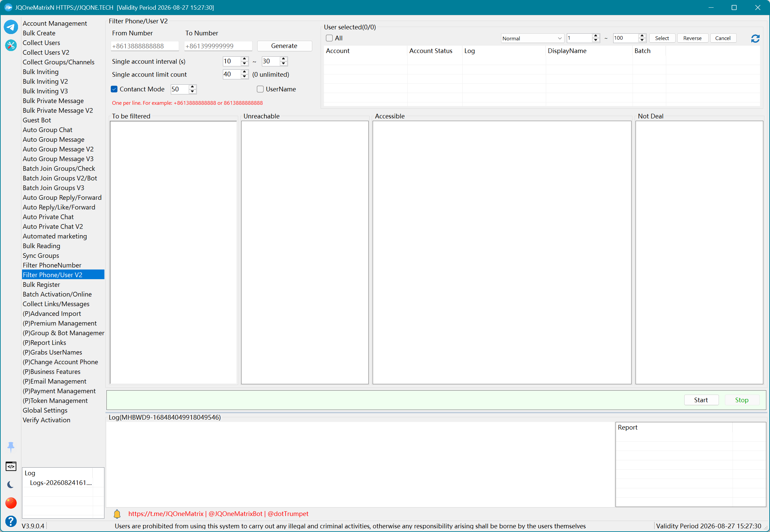Image resolution: width=770 pixels, height=532 pixels.
Task: Click the tools wrench-and-screwdriver sidebar icon
Action: click(11, 45)
